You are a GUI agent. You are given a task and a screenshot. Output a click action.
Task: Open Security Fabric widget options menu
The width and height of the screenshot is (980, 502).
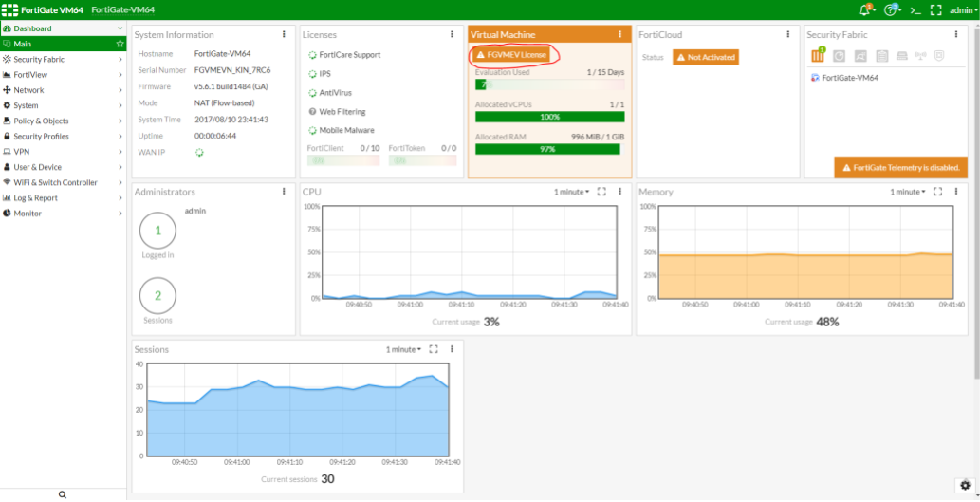[956, 34]
